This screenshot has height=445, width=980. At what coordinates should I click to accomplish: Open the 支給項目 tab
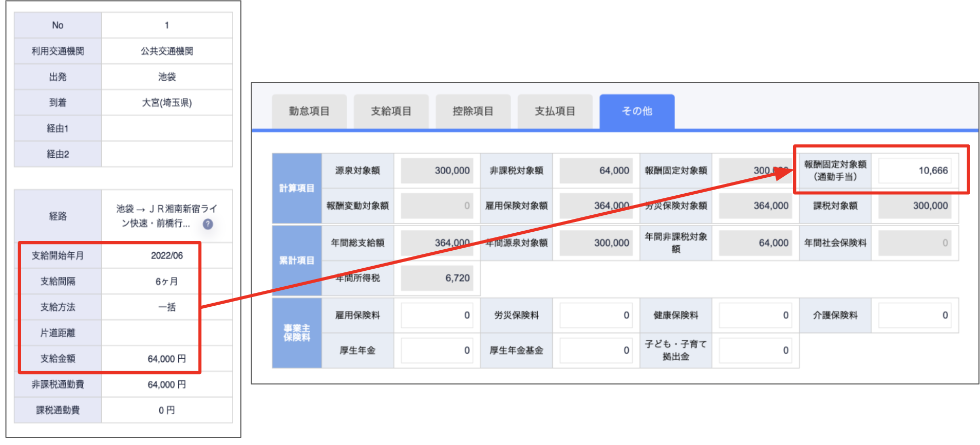[x=391, y=112]
